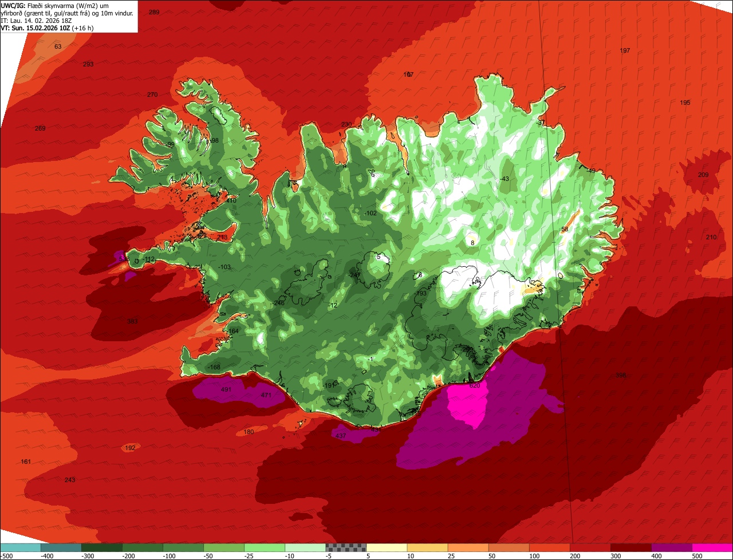This screenshot has height=560, width=733.
Task: Click the value 398 in the southeast sea
Action: pyautogui.click(x=621, y=376)
